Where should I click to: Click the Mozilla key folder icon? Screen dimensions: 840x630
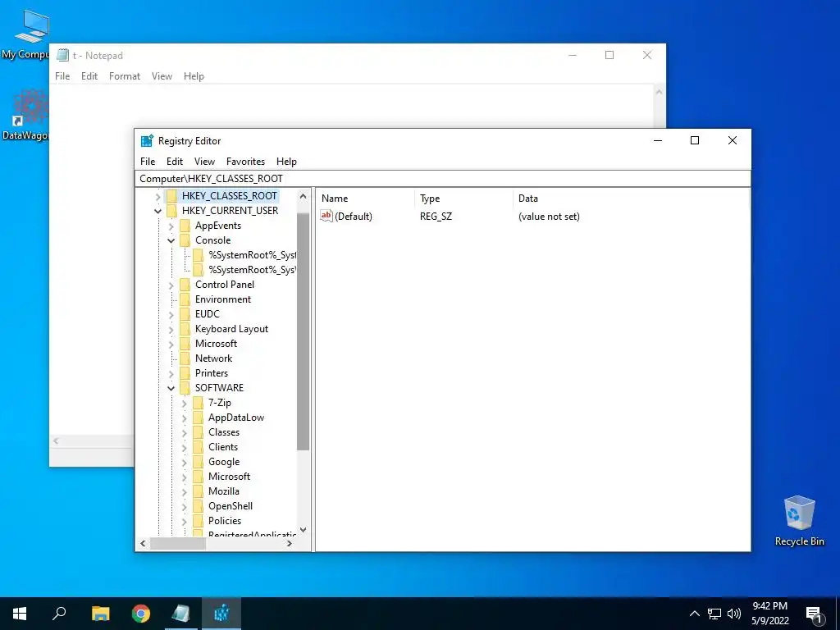(x=199, y=491)
